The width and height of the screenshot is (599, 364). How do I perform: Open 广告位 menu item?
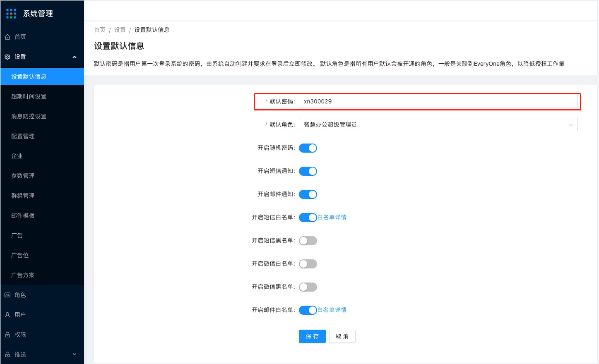[x=42, y=255]
